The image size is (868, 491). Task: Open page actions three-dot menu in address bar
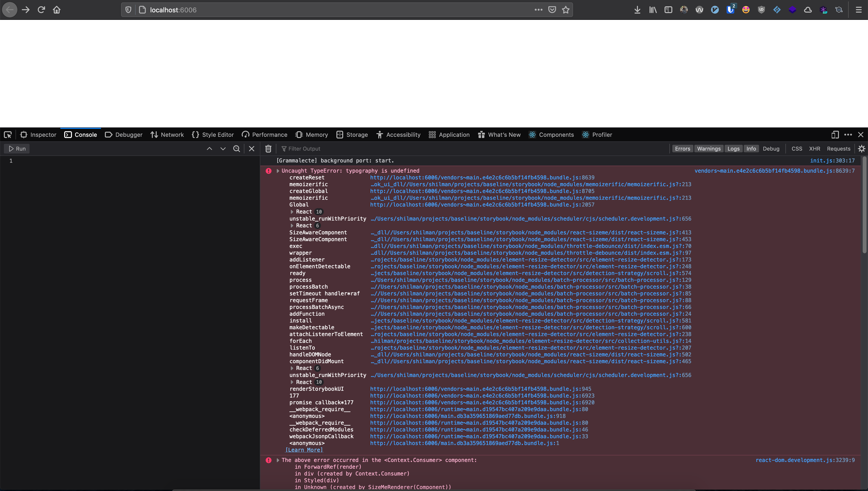coord(538,10)
